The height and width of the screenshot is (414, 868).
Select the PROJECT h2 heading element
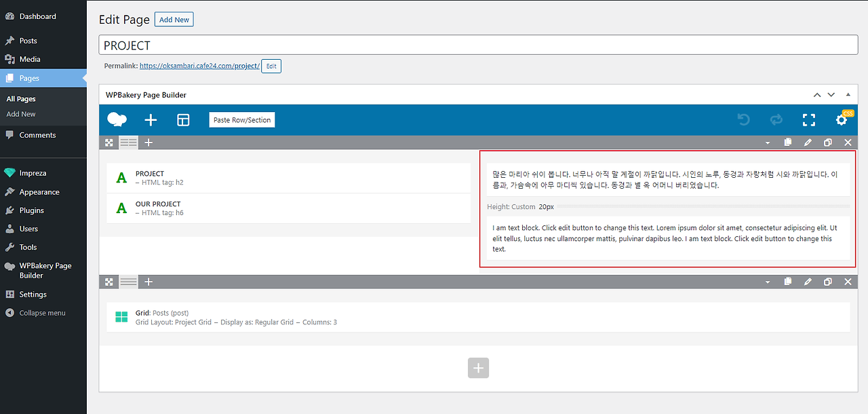(288, 178)
